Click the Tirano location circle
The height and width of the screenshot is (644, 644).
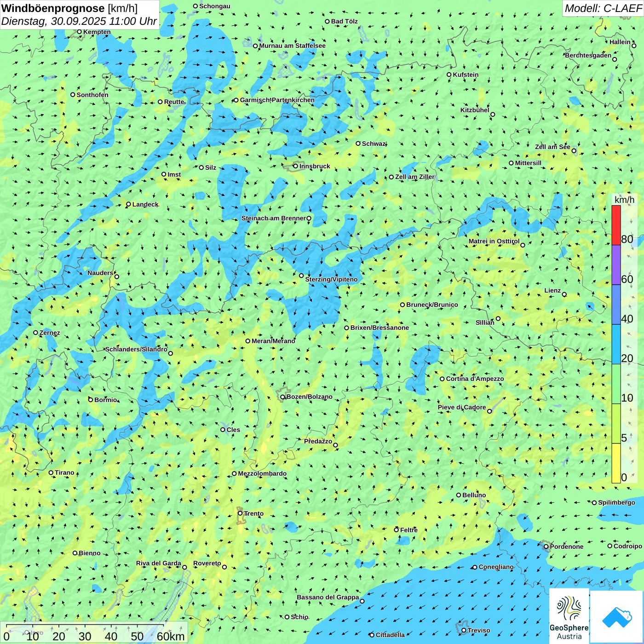point(51,472)
